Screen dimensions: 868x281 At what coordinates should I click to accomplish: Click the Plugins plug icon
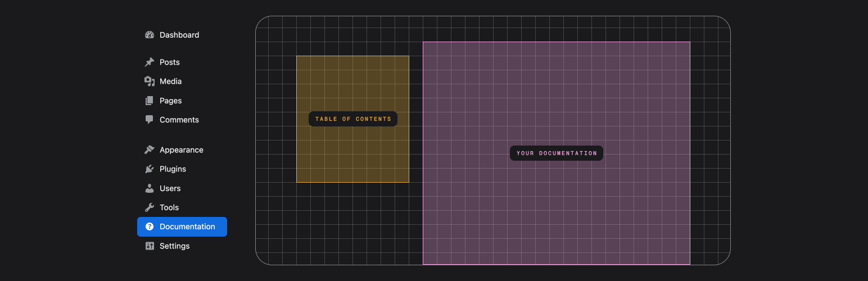(x=149, y=169)
